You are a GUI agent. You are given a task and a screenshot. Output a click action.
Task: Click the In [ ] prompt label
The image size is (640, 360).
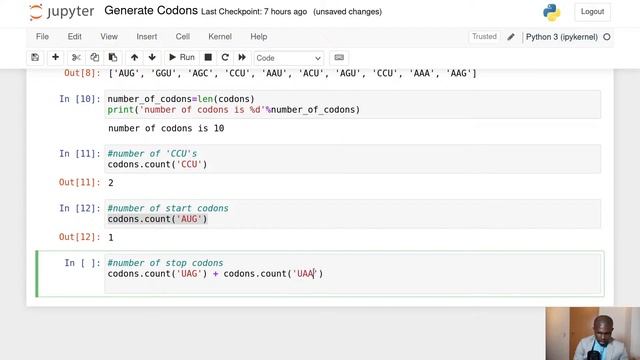tap(82, 263)
